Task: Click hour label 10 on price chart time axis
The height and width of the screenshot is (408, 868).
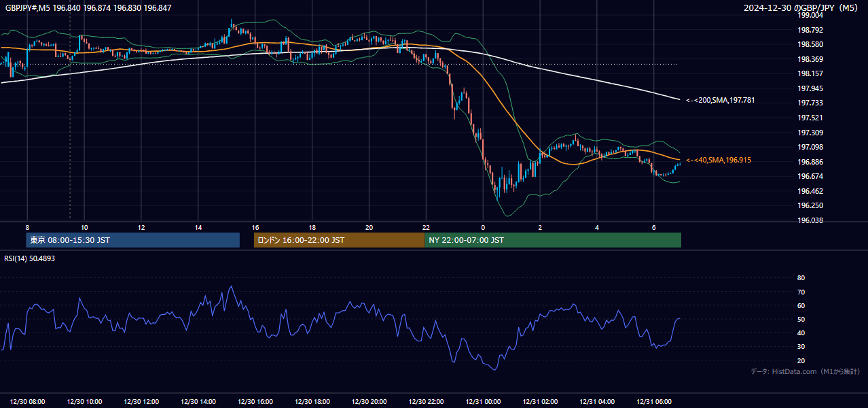Action: point(84,227)
